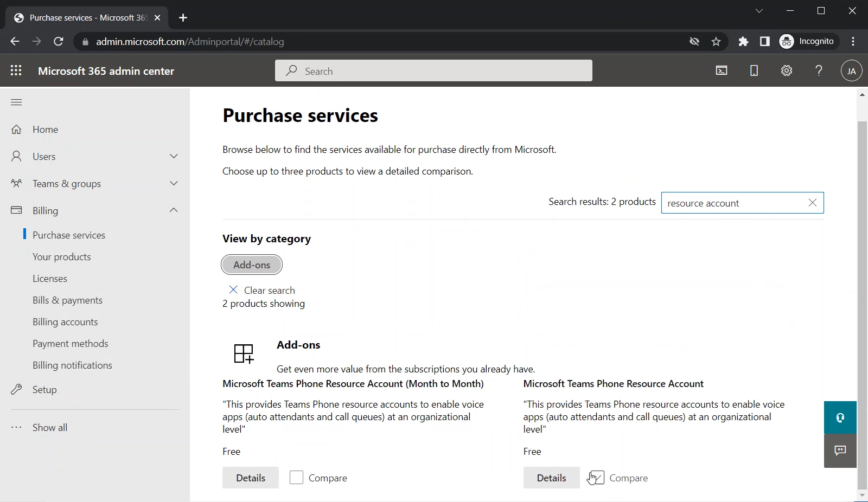Open the JA account avatar menu
The width and height of the screenshot is (868, 502).
coord(851,70)
